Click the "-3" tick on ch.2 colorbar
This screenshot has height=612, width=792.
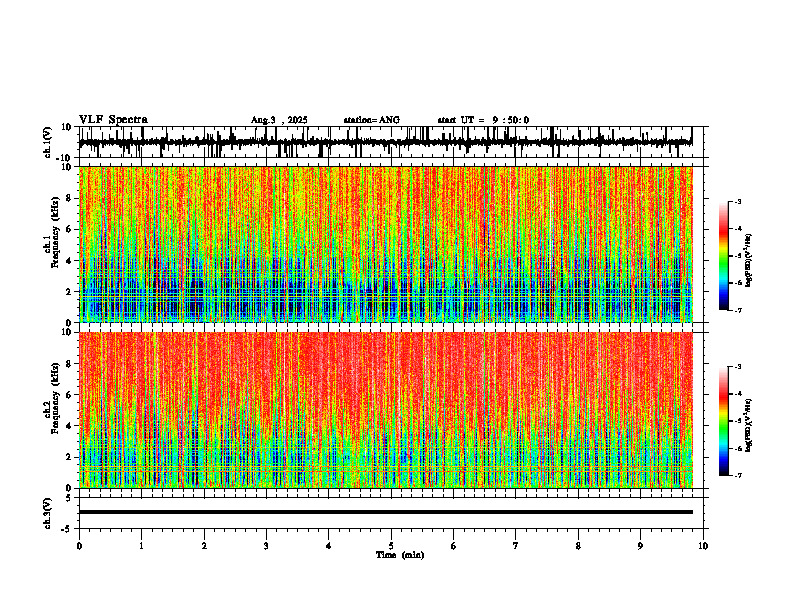[738, 367]
